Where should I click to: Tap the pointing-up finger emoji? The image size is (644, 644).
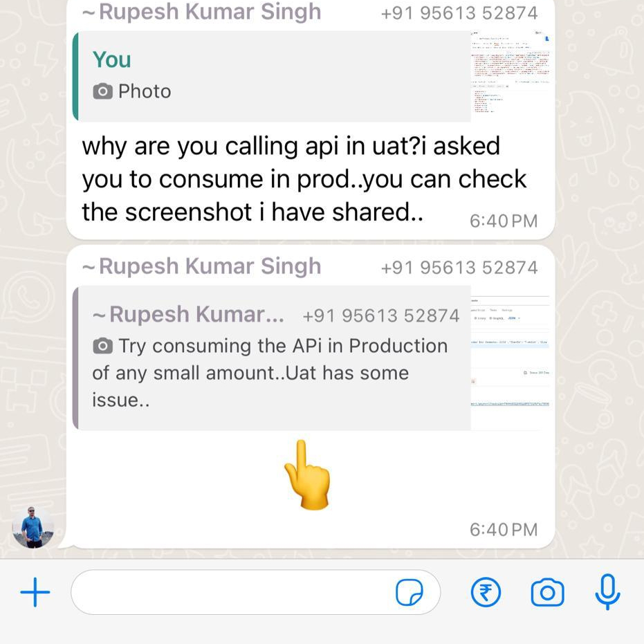click(x=307, y=475)
